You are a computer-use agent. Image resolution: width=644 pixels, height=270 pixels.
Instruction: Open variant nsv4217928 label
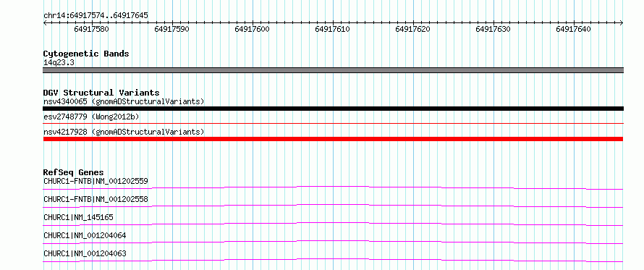(124, 132)
